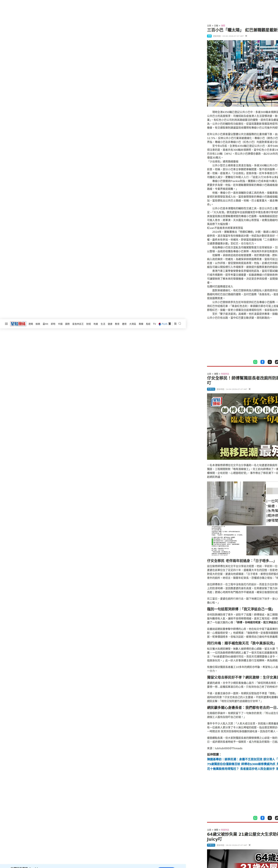The height and width of the screenshot is (868, 278).
Task: Open 即時 in the navigation bar
Action: tap(53, 324)
